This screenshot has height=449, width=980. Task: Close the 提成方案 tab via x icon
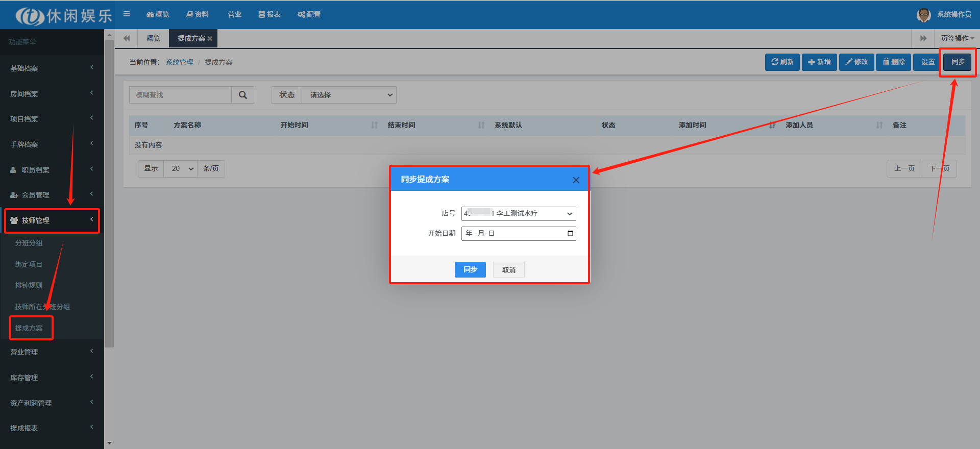point(210,39)
